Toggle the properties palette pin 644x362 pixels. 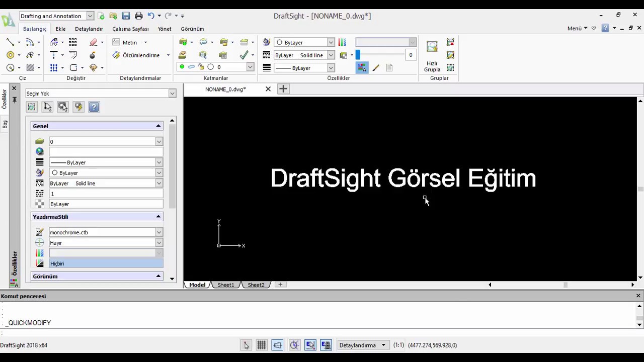coord(14,100)
